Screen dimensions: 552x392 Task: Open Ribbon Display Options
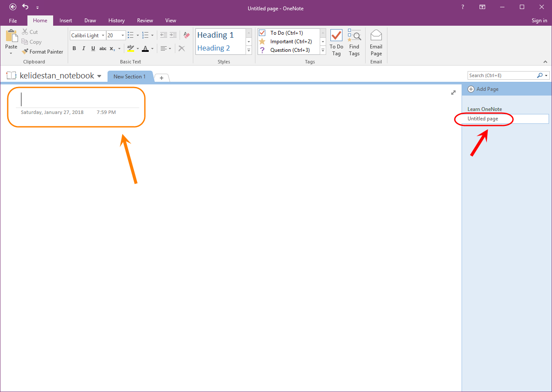point(483,7)
